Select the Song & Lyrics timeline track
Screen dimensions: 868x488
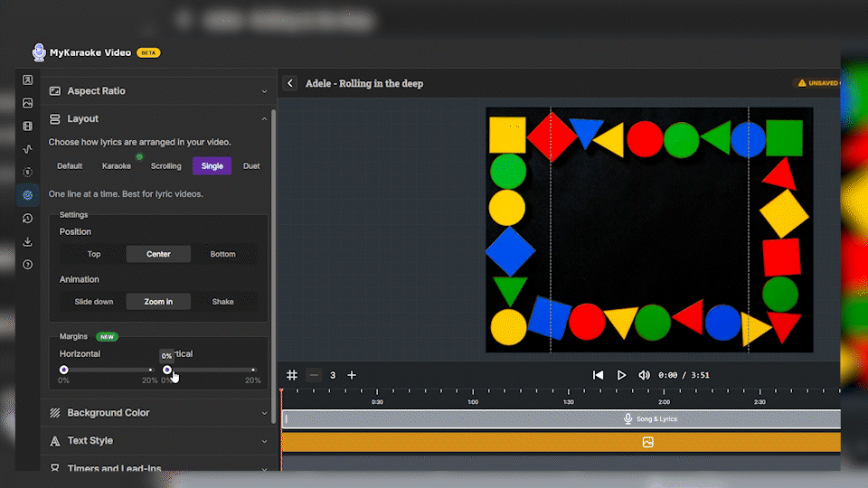coord(561,418)
